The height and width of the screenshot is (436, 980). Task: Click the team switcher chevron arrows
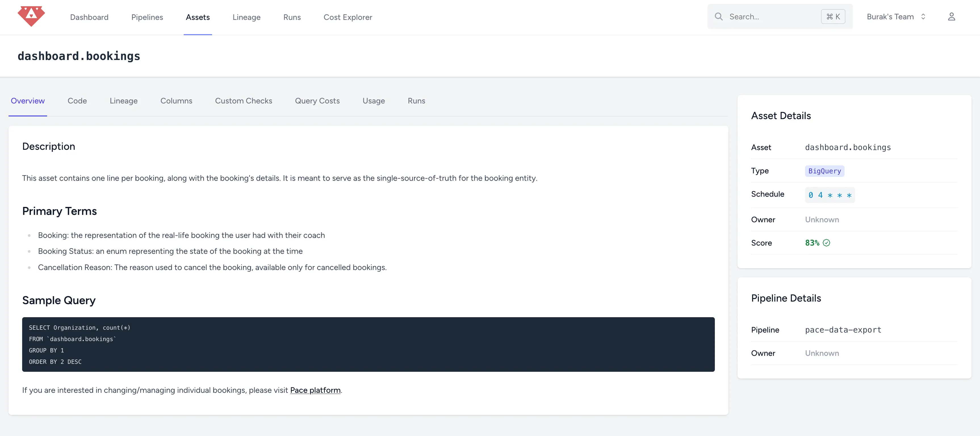pos(923,17)
